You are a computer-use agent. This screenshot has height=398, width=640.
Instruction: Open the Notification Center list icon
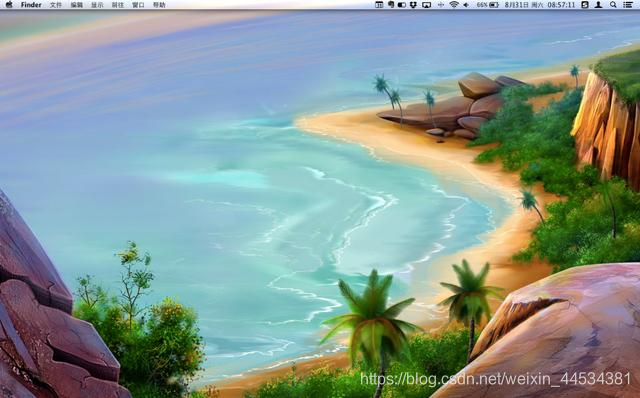[628, 5]
